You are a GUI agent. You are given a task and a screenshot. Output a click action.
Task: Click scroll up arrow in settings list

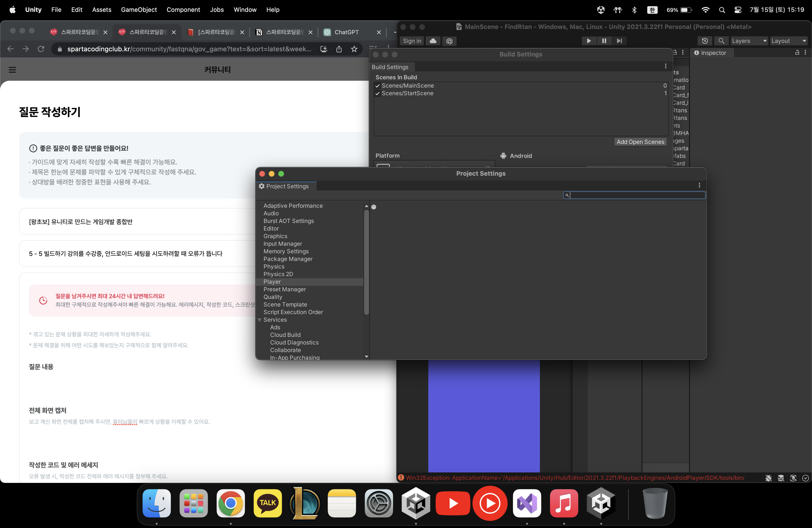(366, 206)
